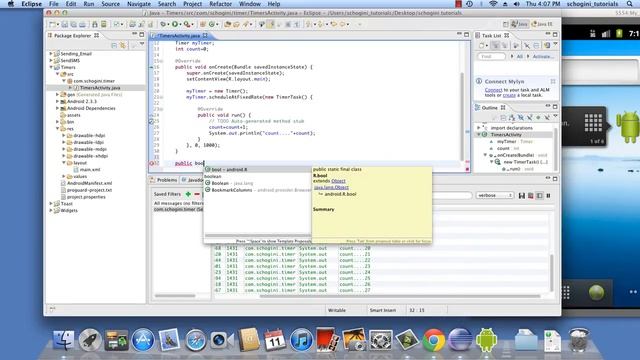Click New Task icon in Task List
The height and width of the screenshot is (360, 640).
click(x=483, y=45)
